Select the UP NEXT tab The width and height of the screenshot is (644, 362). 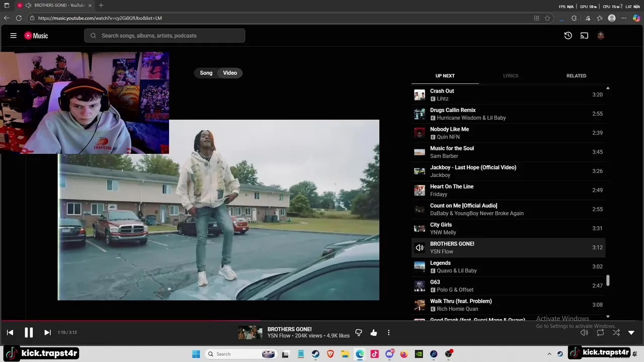tap(445, 76)
